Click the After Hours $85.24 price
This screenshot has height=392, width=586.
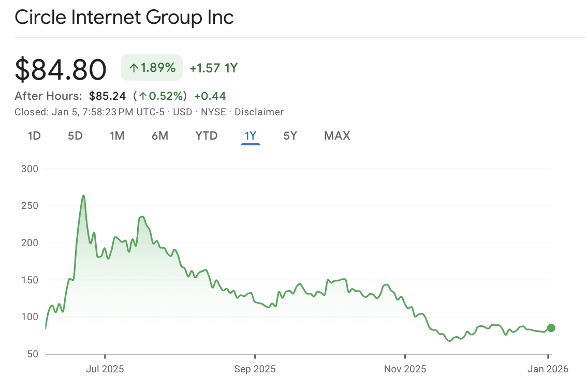(107, 96)
